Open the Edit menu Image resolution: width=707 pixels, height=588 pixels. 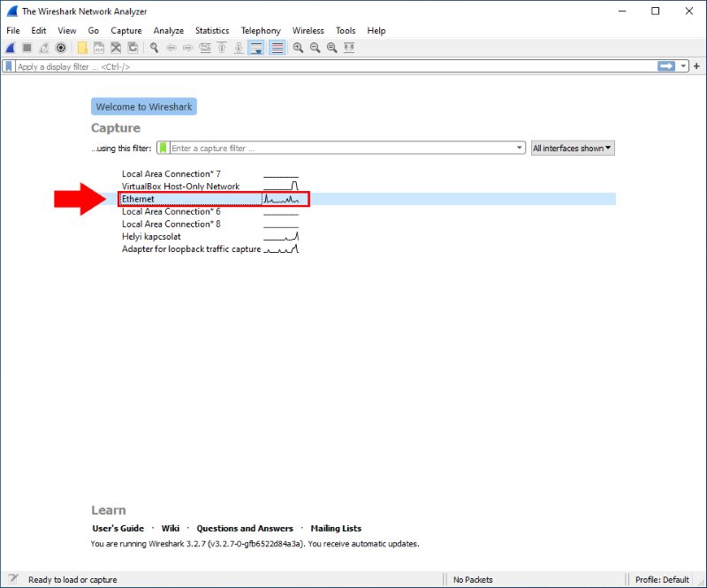39,31
